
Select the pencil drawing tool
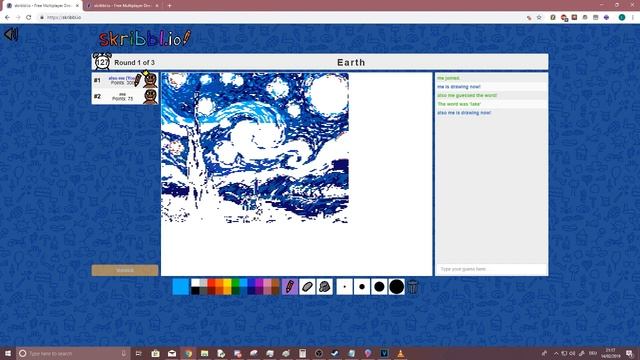[x=290, y=287]
